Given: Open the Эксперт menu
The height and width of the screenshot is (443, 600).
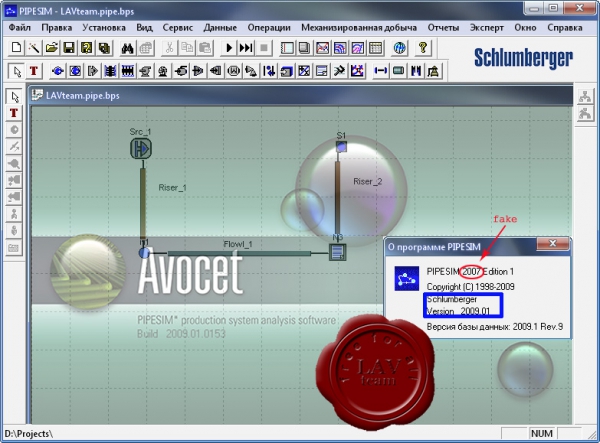Looking at the screenshot, I should point(487,28).
